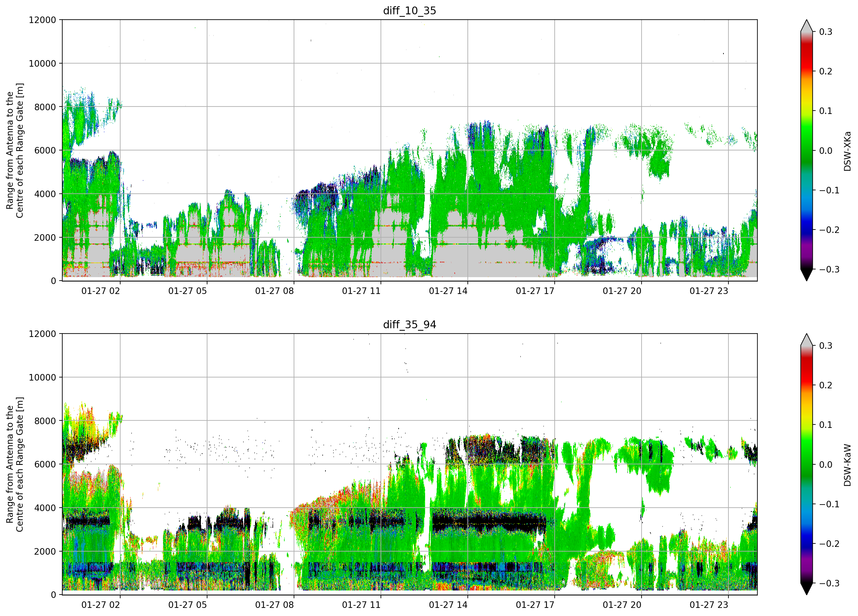The image size is (858, 616).
Task: Click the "0.3" tick on DSW-XKa colorbar
Action: click(826, 32)
